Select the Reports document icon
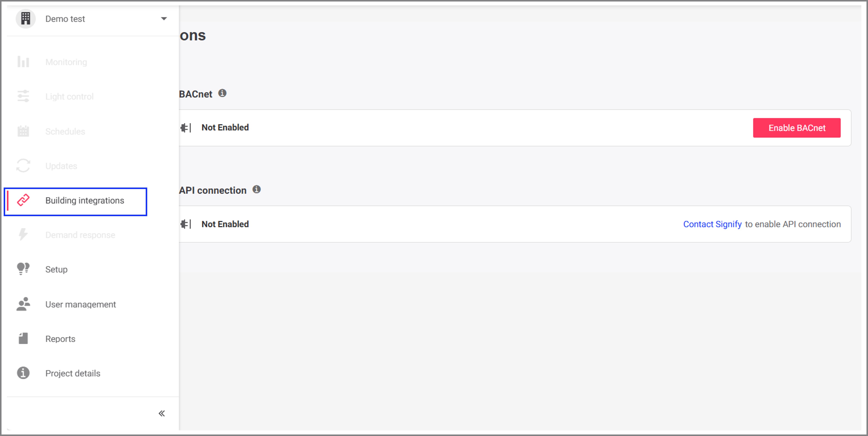The width and height of the screenshot is (868, 436). point(23,339)
